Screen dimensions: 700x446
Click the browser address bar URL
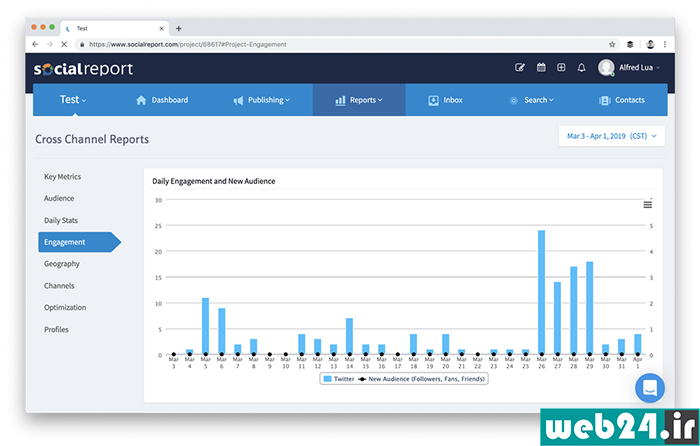tap(188, 44)
